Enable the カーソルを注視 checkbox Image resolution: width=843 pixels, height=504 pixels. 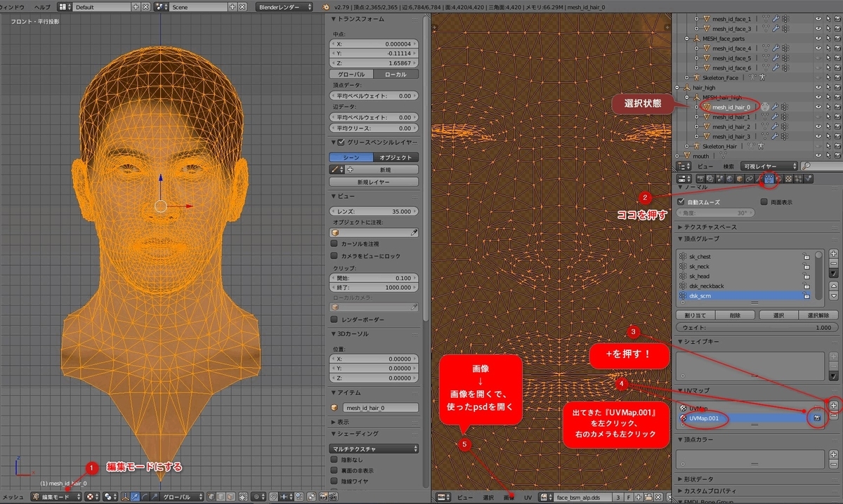334,244
